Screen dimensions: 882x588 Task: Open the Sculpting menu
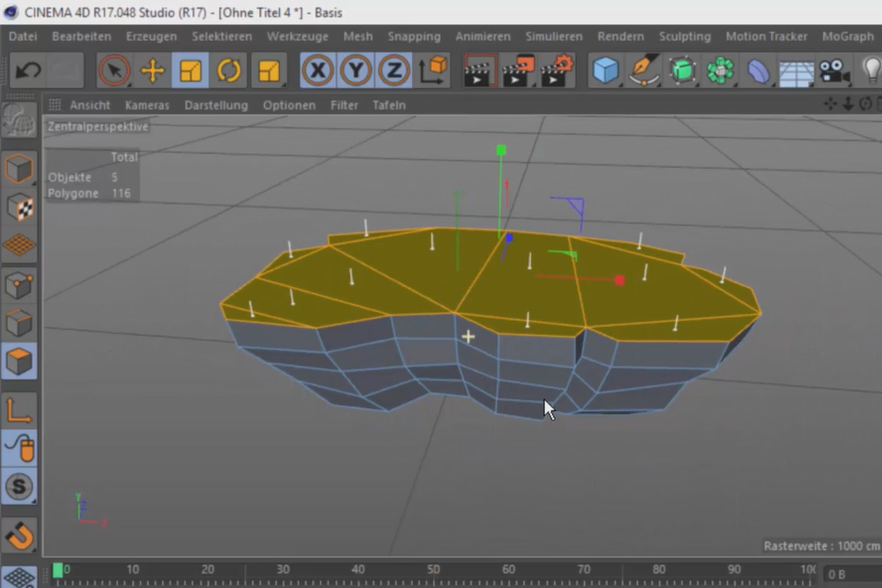click(x=685, y=36)
